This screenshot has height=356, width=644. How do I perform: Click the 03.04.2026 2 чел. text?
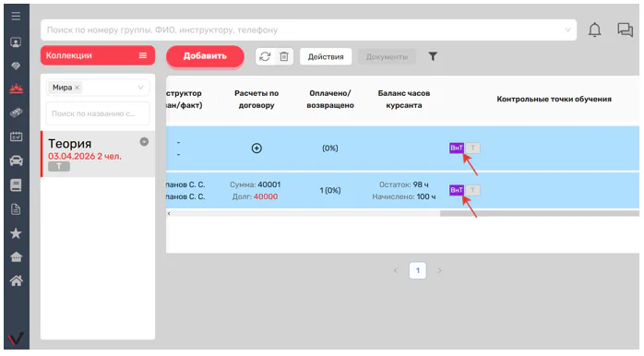[85, 157]
